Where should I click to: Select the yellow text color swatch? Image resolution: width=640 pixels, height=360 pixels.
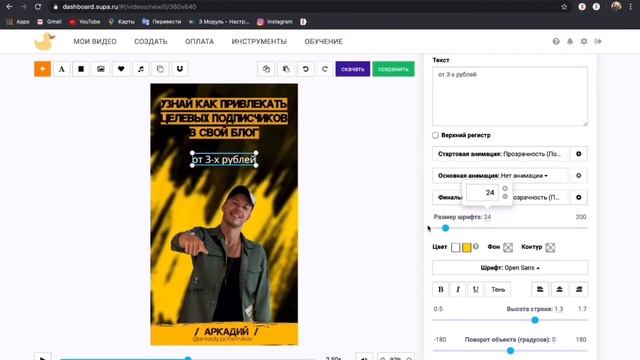[x=467, y=247]
